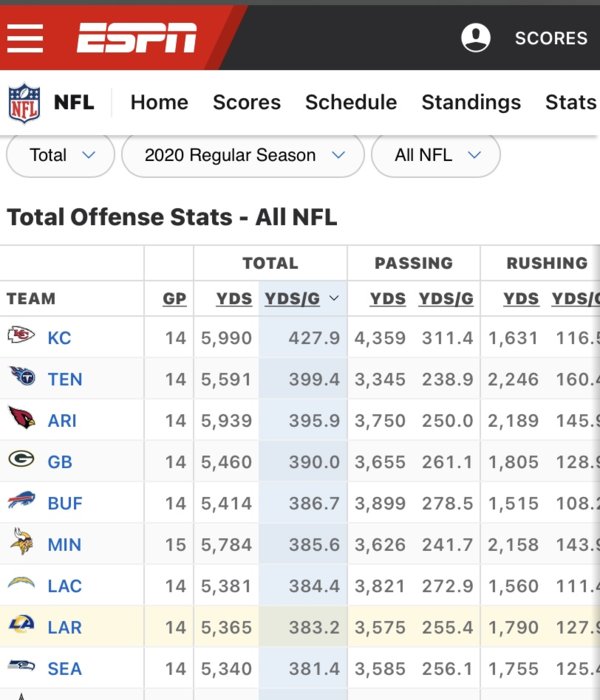Image resolution: width=600 pixels, height=700 pixels.
Task: Open the user profile icon
Action: click(x=476, y=38)
